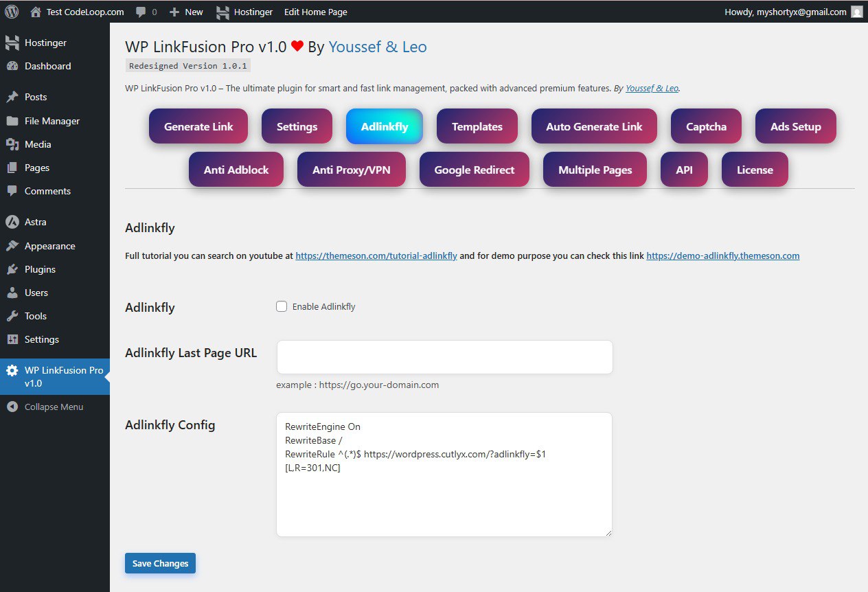The width and height of the screenshot is (868, 592).
Task: Click the Hostinger logo icon in admin bar
Action: tap(222, 12)
